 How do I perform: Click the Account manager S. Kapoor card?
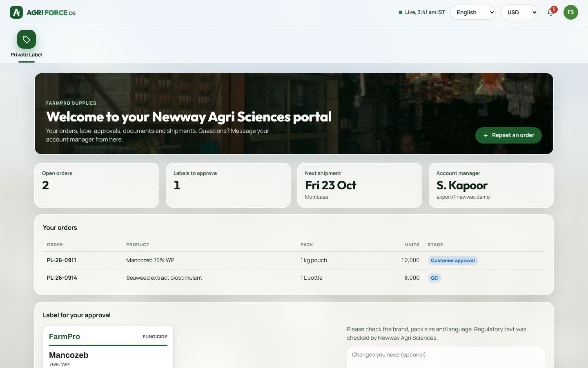(491, 185)
